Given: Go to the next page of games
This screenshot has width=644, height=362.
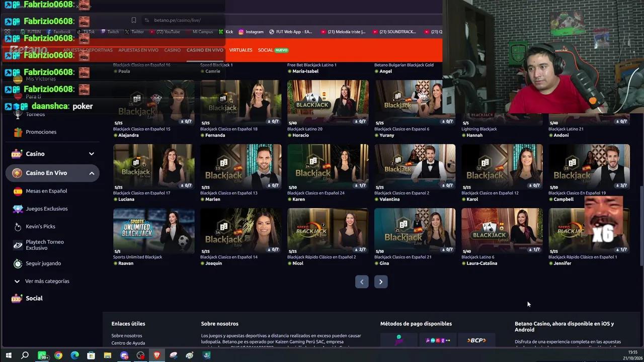Looking at the screenshot, I should point(381,282).
